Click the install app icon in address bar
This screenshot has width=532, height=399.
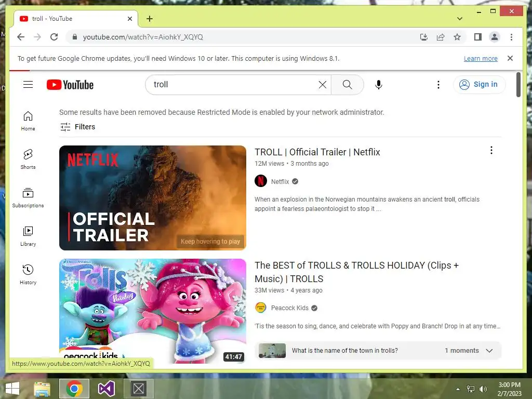tap(424, 37)
